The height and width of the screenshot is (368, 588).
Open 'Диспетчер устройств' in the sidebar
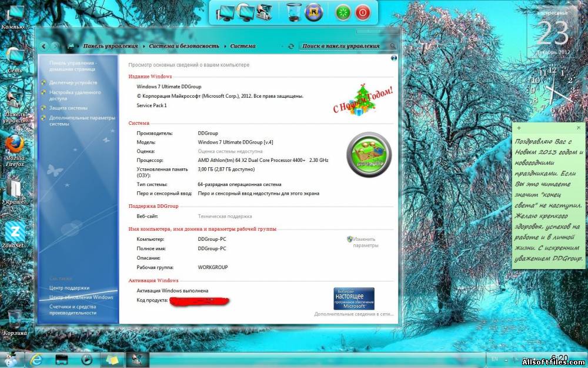pyautogui.click(x=73, y=83)
